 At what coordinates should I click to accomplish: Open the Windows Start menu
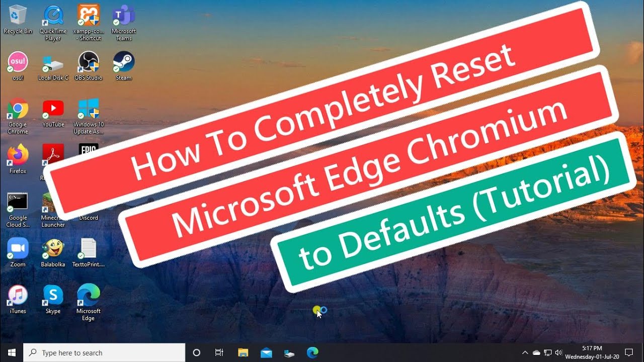[12, 352]
